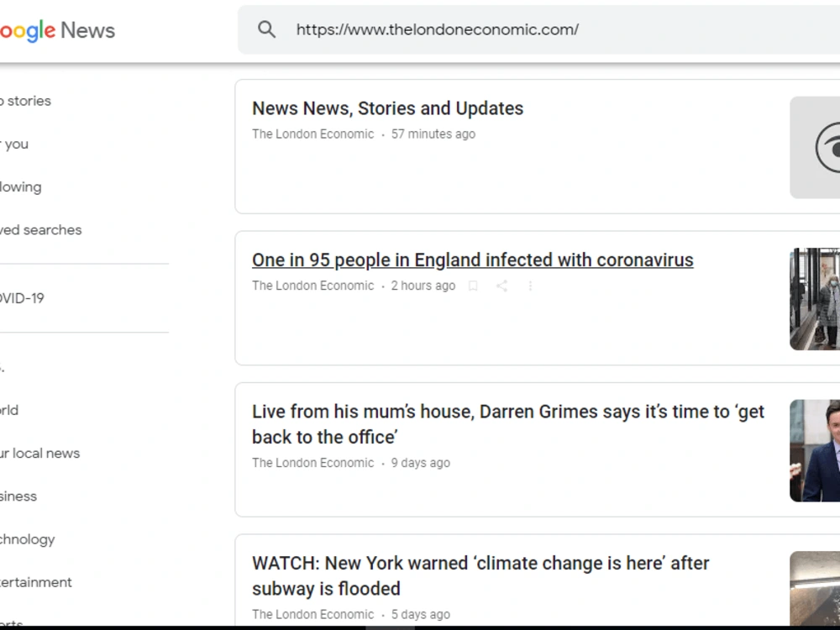
Task: Click The London Economic source, 5 days ago
Action: click(x=312, y=615)
